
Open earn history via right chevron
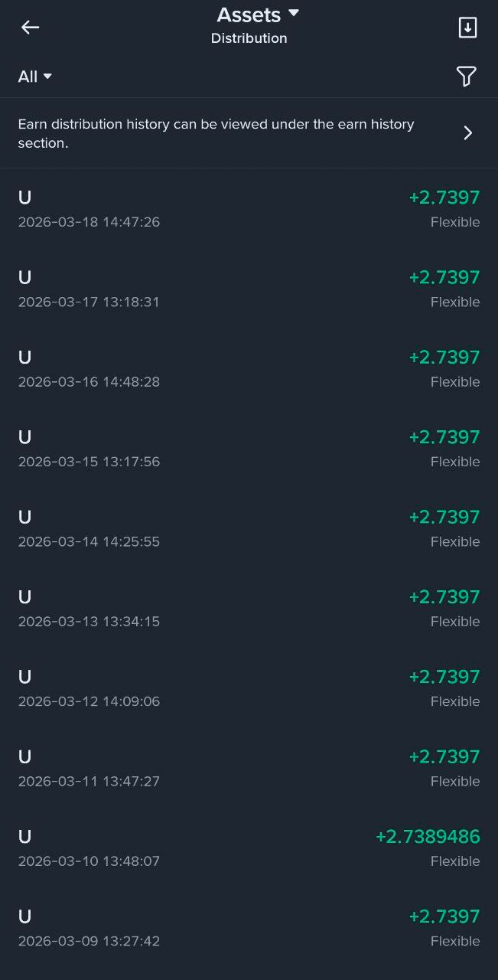point(467,133)
